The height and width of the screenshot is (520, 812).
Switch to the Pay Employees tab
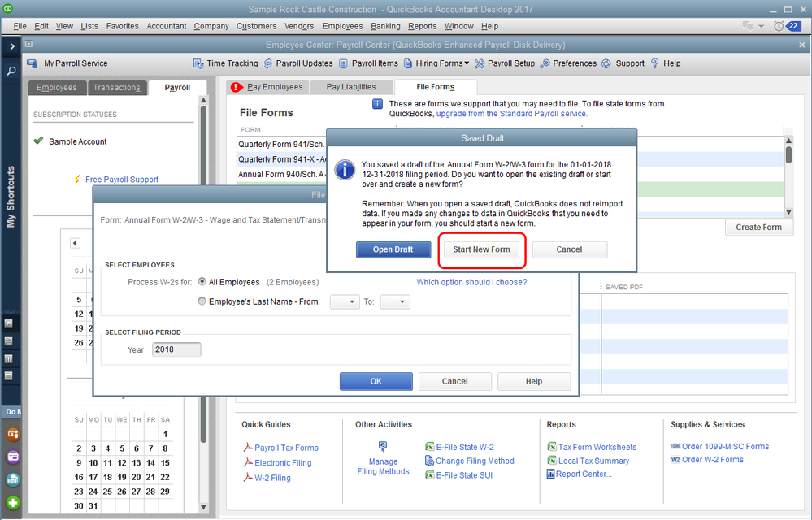[x=267, y=87]
